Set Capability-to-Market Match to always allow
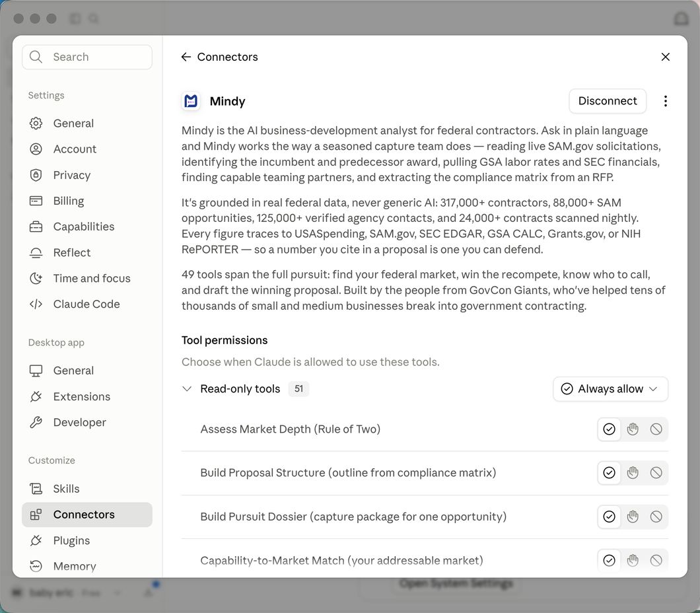The width and height of the screenshot is (700, 613). pos(609,560)
